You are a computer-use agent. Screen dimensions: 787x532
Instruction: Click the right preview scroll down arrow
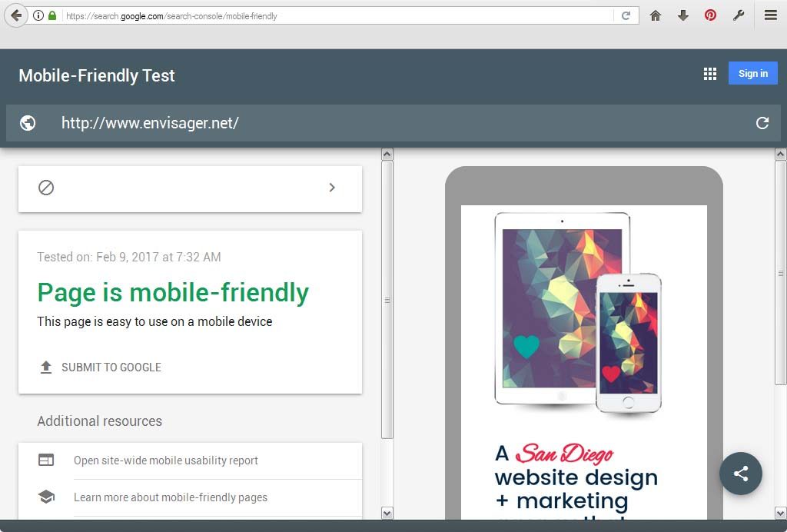point(781,513)
